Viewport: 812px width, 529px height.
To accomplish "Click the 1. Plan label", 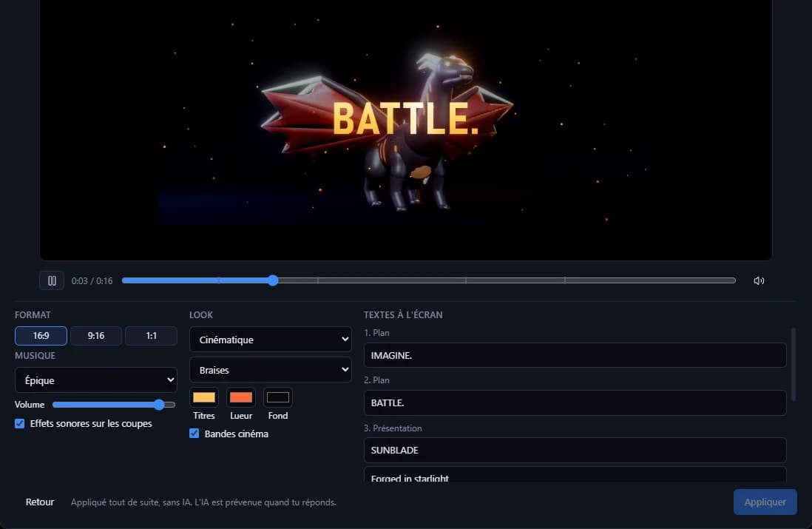I will coord(376,333).
